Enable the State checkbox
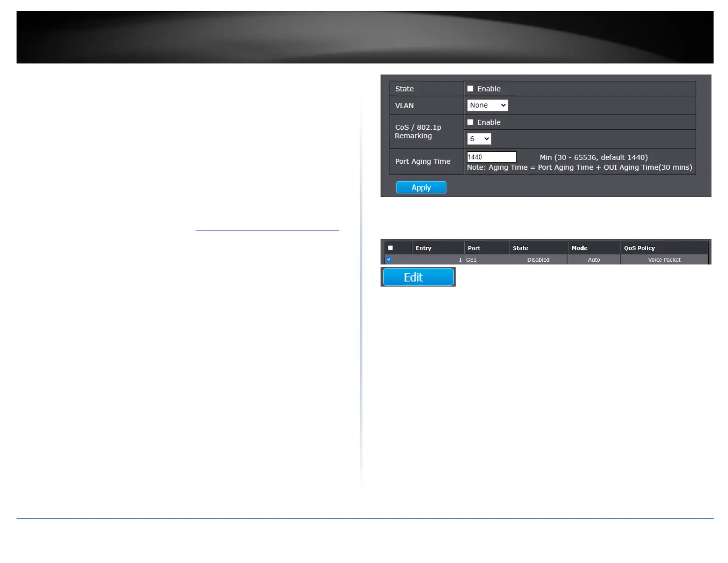728x563 pixels. coord(470,89)
